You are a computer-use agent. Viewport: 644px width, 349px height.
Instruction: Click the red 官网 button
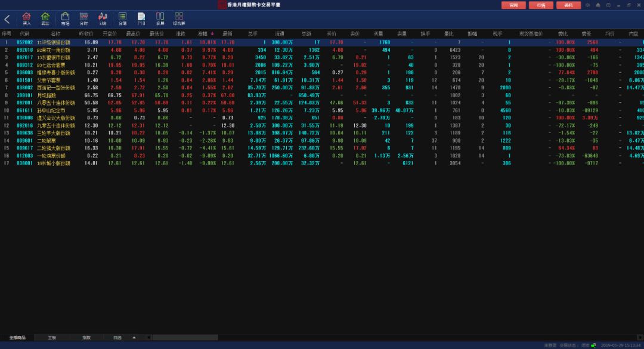pyautogui.click(x=513, y=5)
